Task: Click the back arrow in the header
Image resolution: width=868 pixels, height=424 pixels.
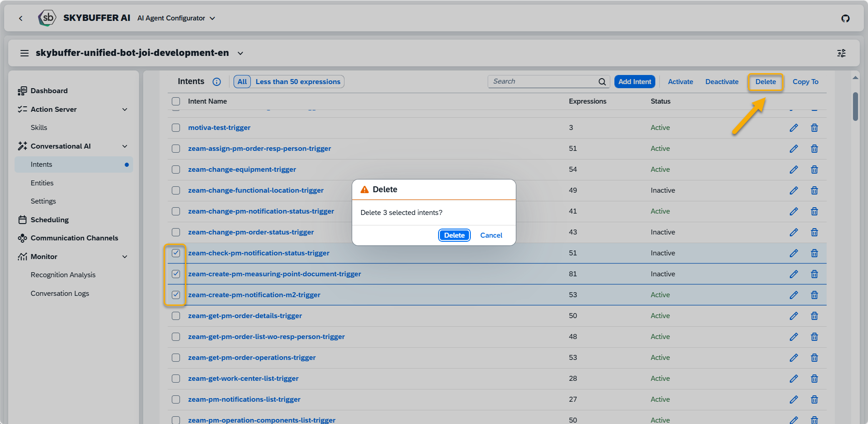Action: point(21,18)
